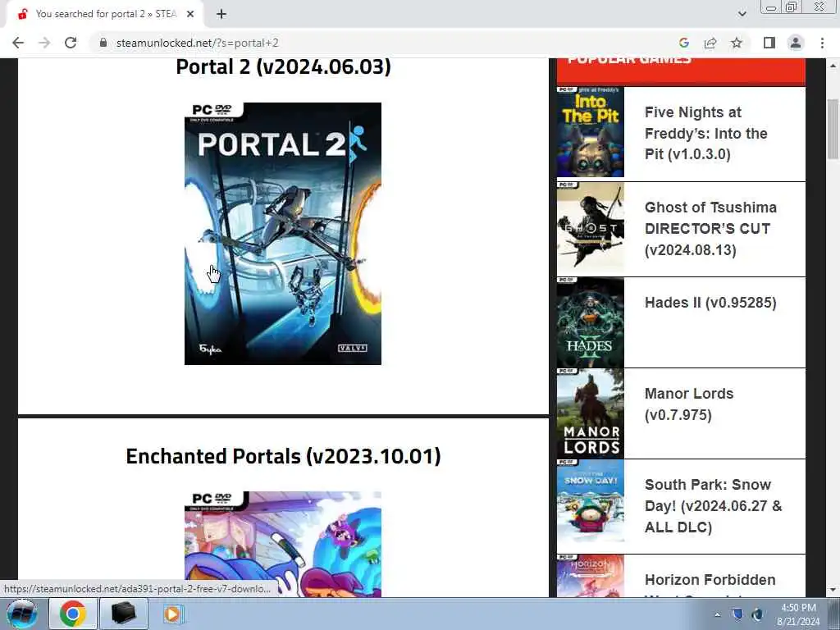Open the Portal 2 (v2024.06.03) title link
This screenshot has width=840, height=630.
tap(283, 67)
